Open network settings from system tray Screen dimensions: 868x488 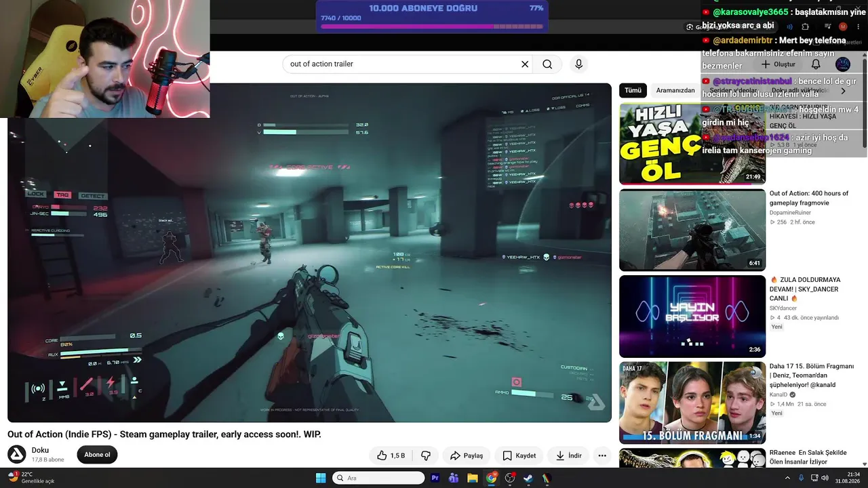coord(813,478)
